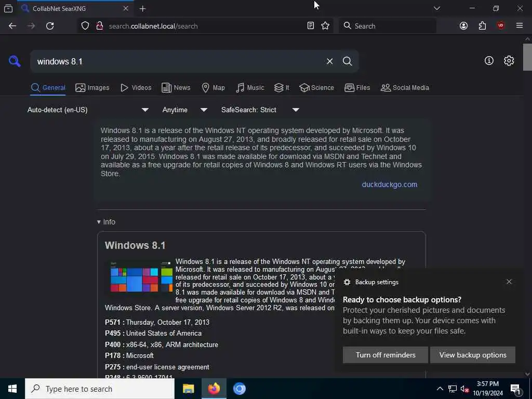Viewport: 532px width, 399px height.
Task: Open File Explorer from the taskbar
Action: tap(188, 389)
